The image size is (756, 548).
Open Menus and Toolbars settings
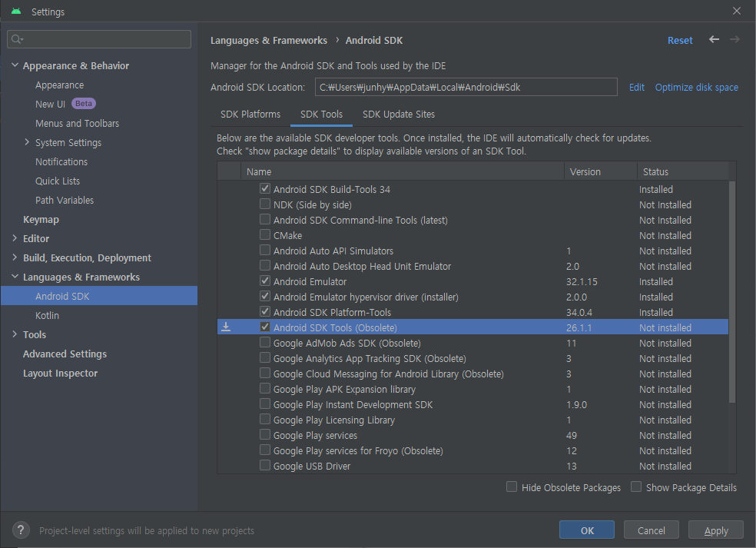click(x=77, y=124)
